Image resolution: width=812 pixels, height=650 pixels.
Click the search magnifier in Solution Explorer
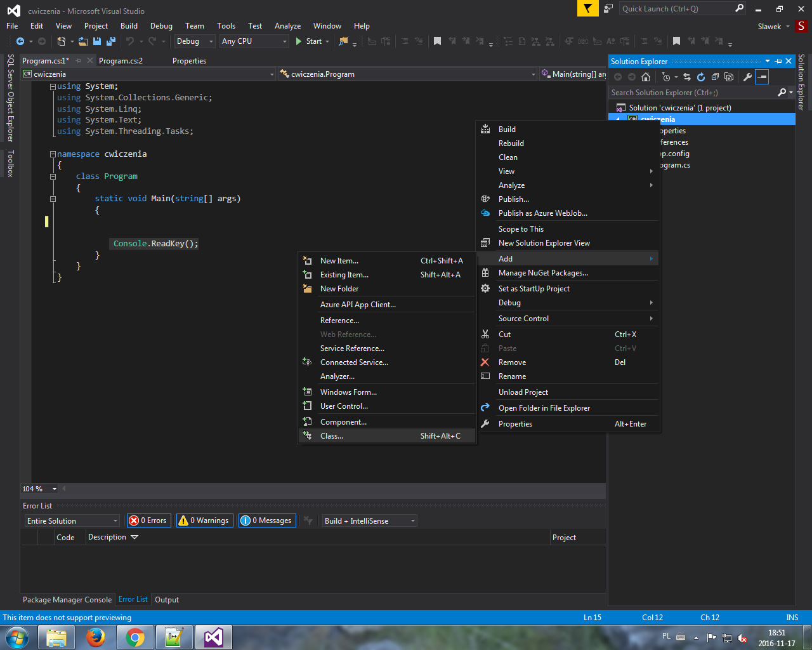click(782, 92)
